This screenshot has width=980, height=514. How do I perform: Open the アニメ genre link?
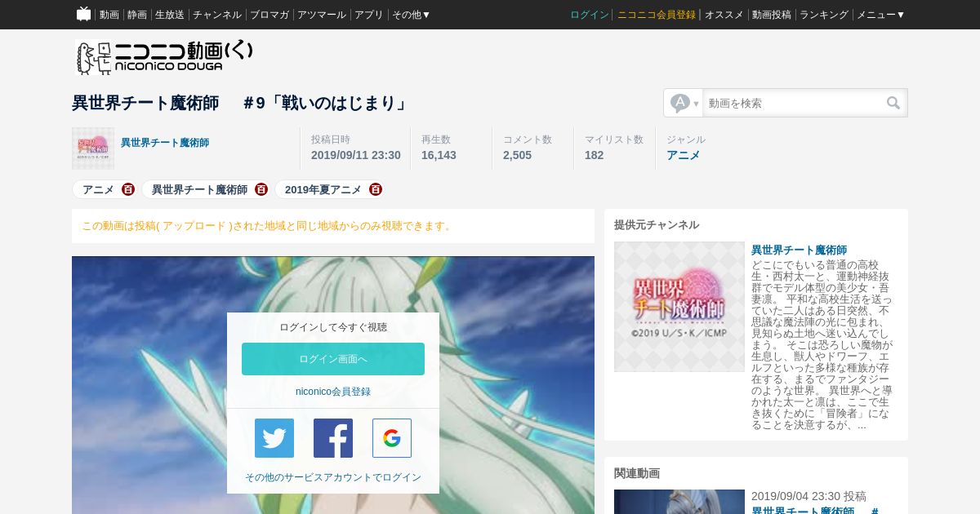pos(684,155)
